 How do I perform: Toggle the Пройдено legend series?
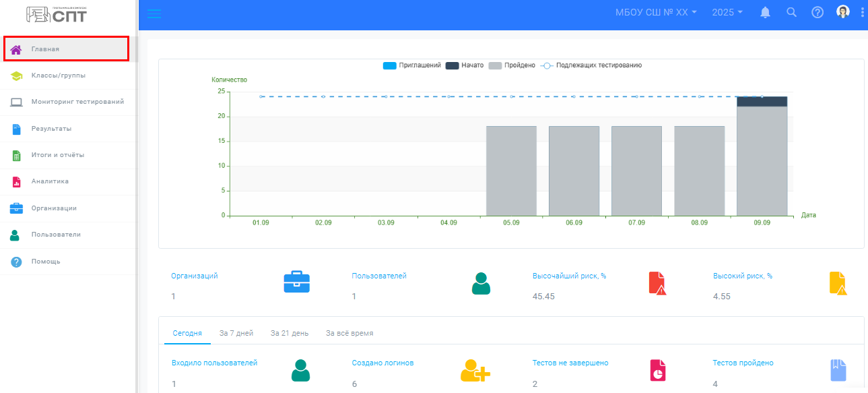(x=511, y=65)
